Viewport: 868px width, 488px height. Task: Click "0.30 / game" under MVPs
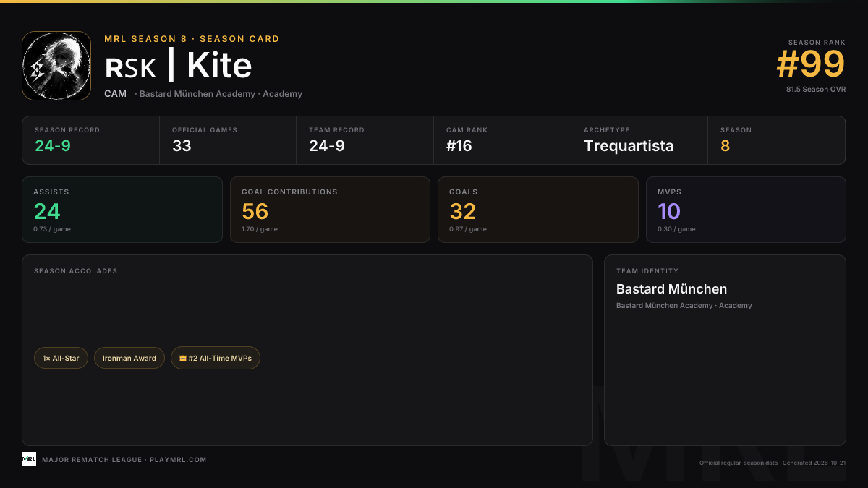coord(676,229)
